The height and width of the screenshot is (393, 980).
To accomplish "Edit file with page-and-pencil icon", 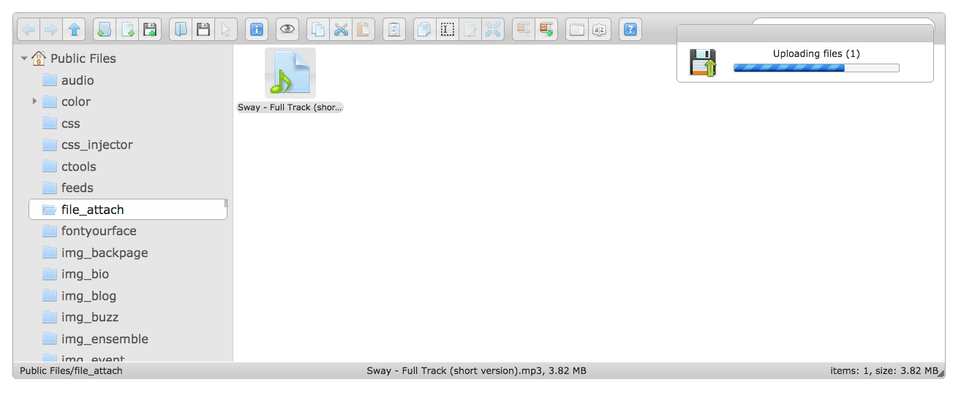I will tap(470, 29).
